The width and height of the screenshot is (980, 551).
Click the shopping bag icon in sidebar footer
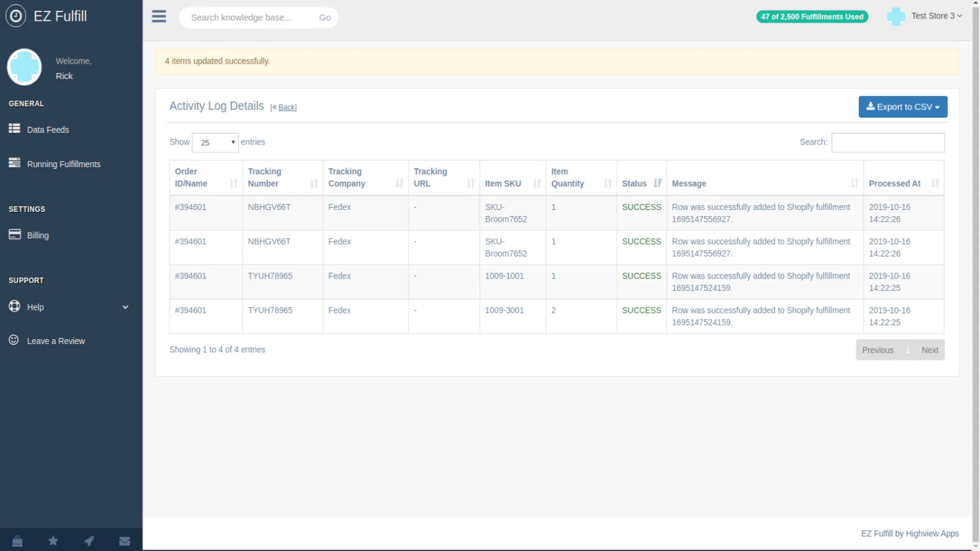17,541
